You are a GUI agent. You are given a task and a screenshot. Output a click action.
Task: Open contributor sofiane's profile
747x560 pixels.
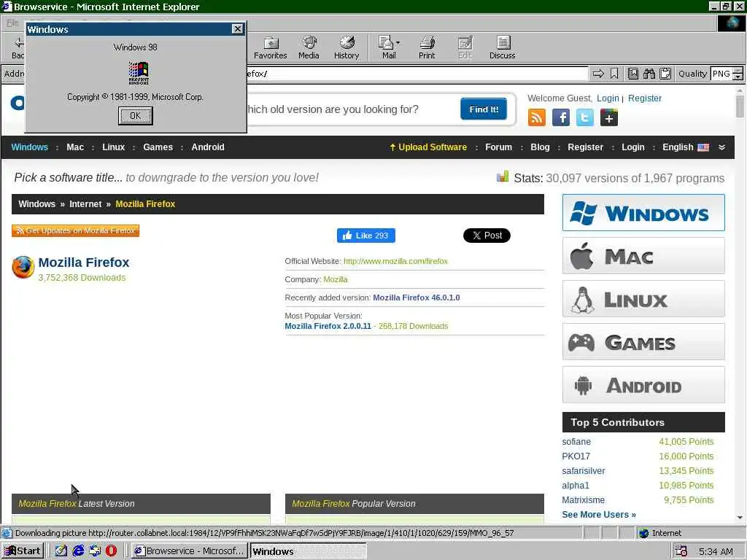pyautogui.click(x=576, y=442)
